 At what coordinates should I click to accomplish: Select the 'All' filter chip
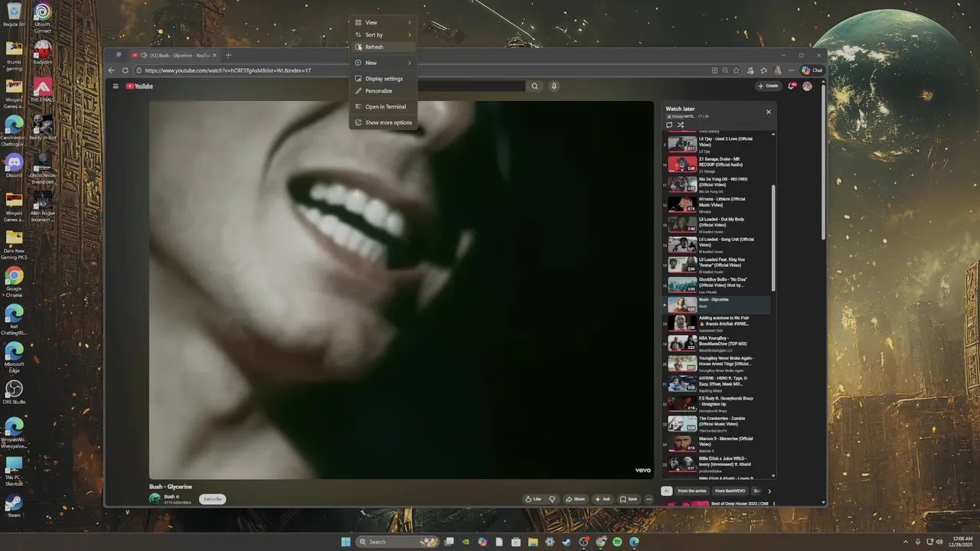pyautogui.click(x=667, y=491)
